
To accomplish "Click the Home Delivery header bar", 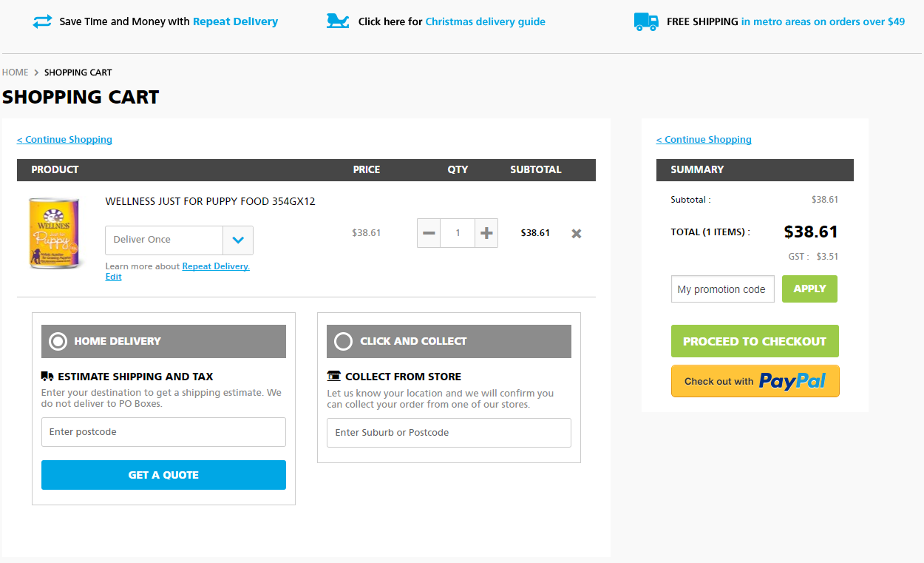I will pyautogui.click(x=163, y=341).
